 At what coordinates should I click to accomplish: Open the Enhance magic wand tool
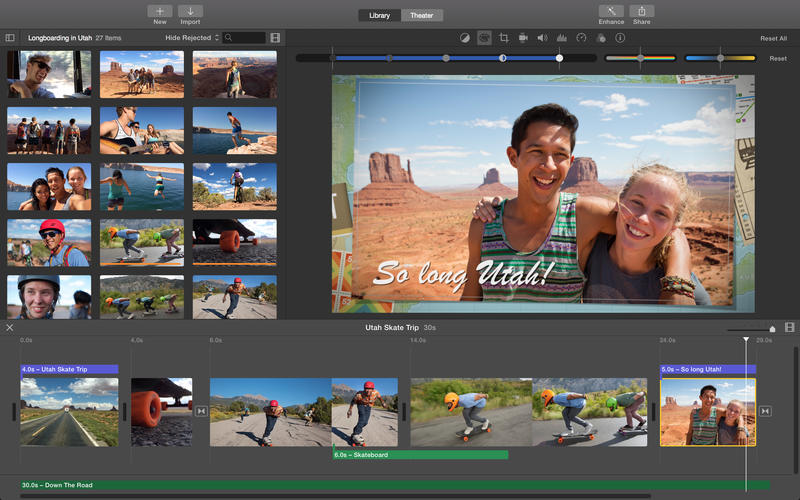[x=611, y=11]
